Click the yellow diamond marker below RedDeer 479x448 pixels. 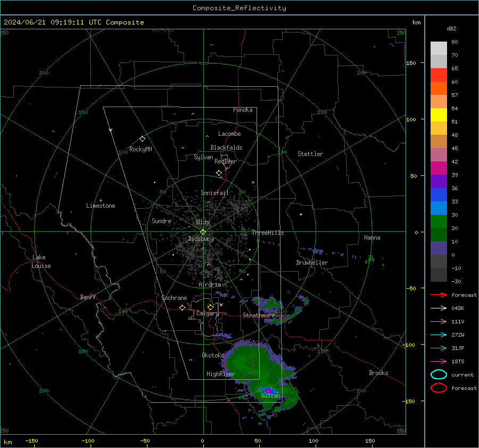point(219,173)
